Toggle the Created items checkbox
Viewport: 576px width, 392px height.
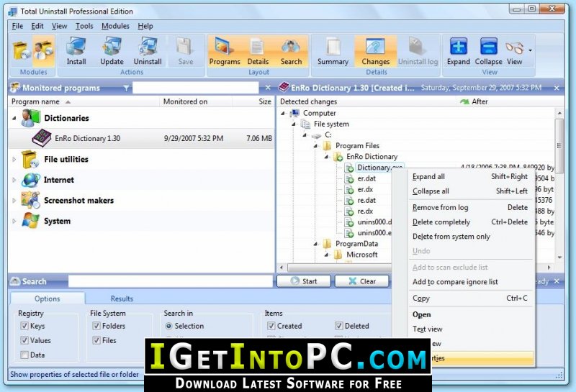pyautogui.click(x=271, y=326)
